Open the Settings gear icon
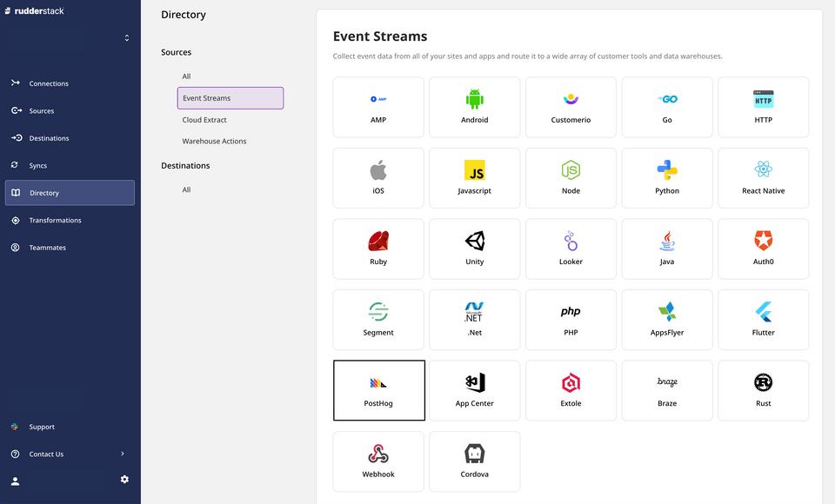Viewport: 835px width, 504px height. [124, 479]
